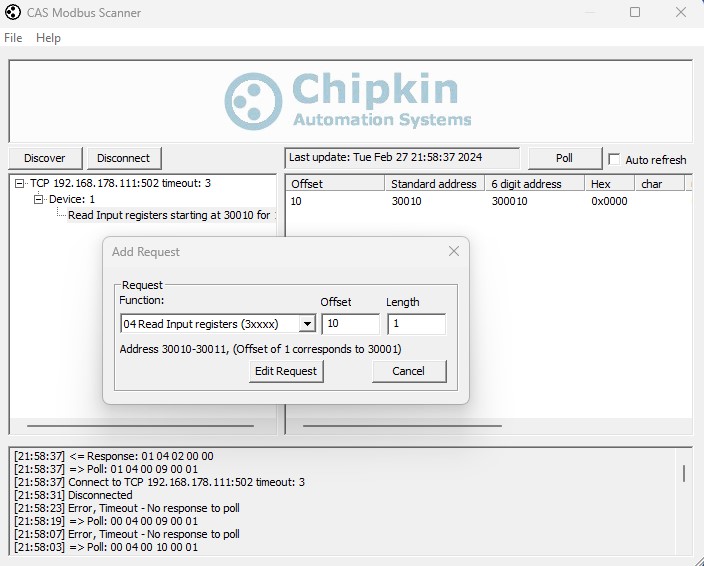Click the Offset input field in dialog
The height and width of the screenshot is (566, 704).
[351, 324]
